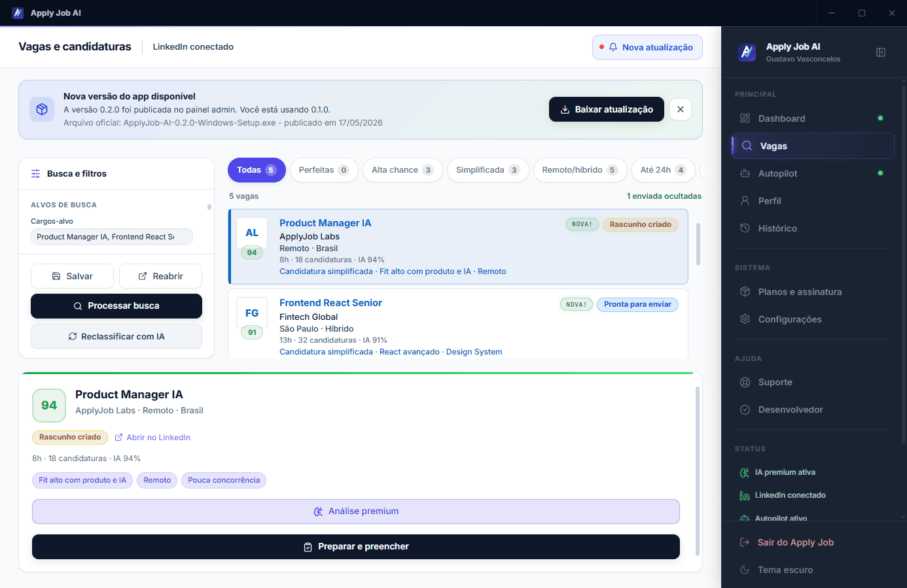
Task: Open Configurações settings page
Action: point(813,319)
